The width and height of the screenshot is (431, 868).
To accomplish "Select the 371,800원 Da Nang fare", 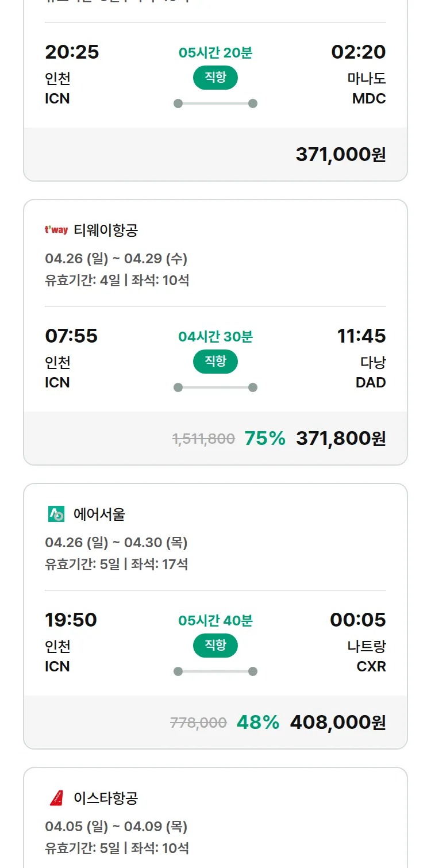I will [x=340, y=438].
